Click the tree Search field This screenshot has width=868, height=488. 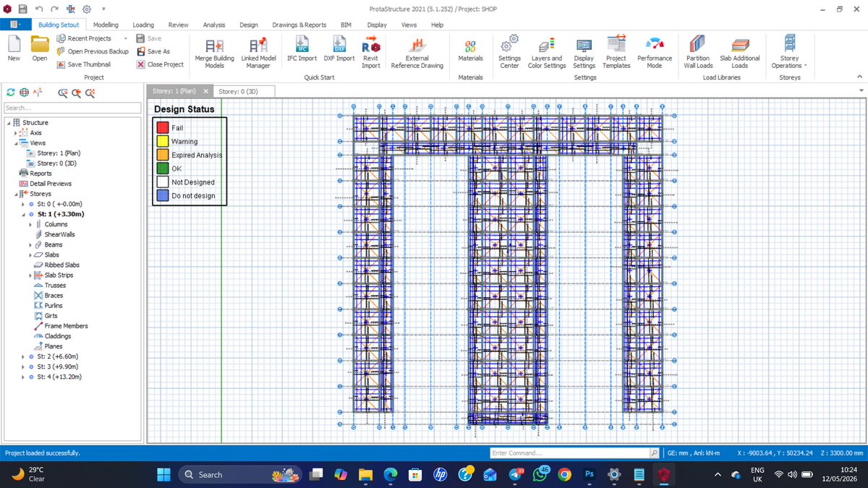pos(72,108)
